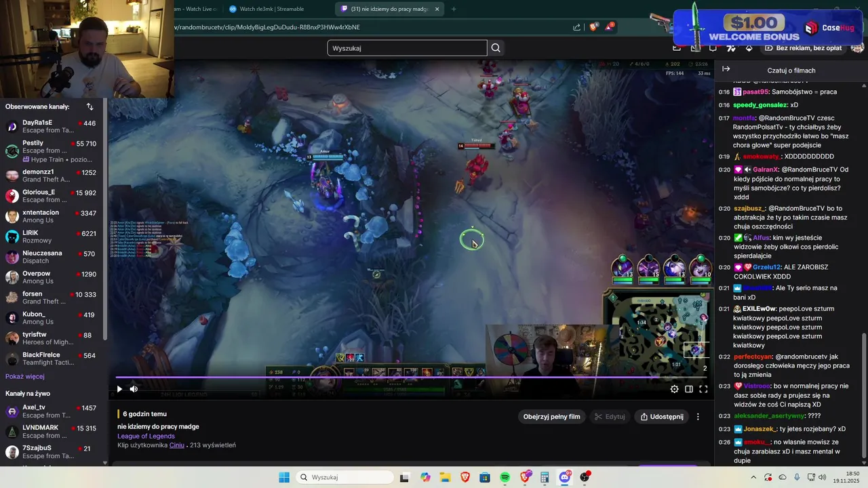Click 'Bez reklam, bez opłat' button
Viewport: 868px width, 488px height.
click(x=802, y=48)
